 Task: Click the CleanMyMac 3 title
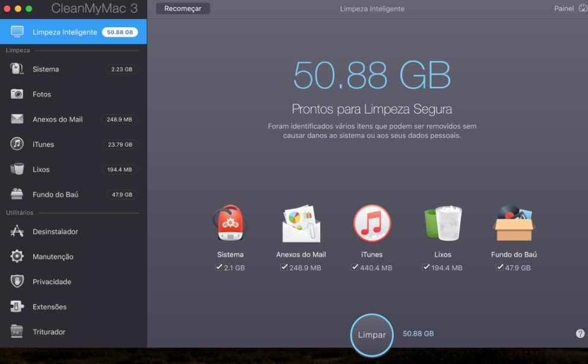[x=94, y=8]
